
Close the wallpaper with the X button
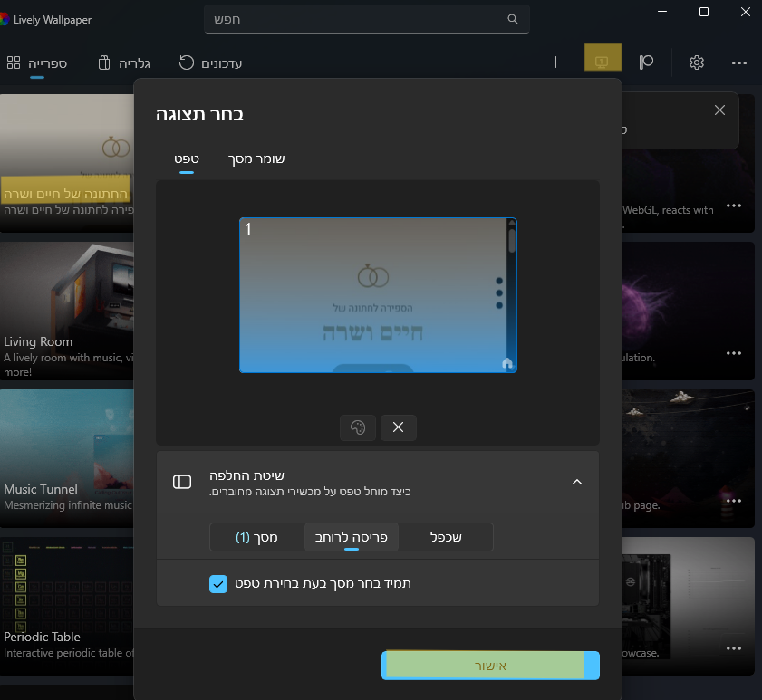pos(398,427)
